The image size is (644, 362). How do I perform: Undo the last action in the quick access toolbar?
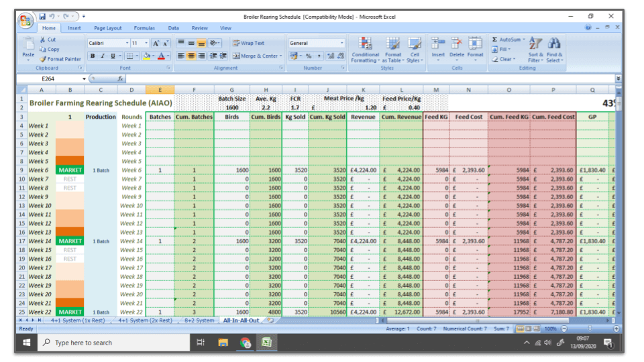(52, 16)
